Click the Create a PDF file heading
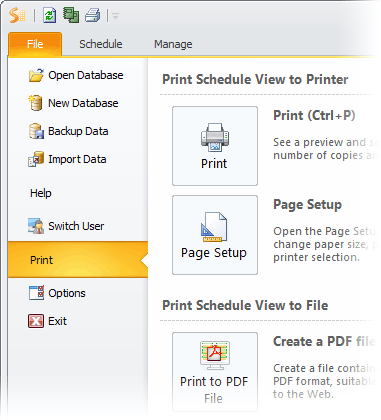The height and width of the screenshot is (420, 381). [x=324, y=341]
